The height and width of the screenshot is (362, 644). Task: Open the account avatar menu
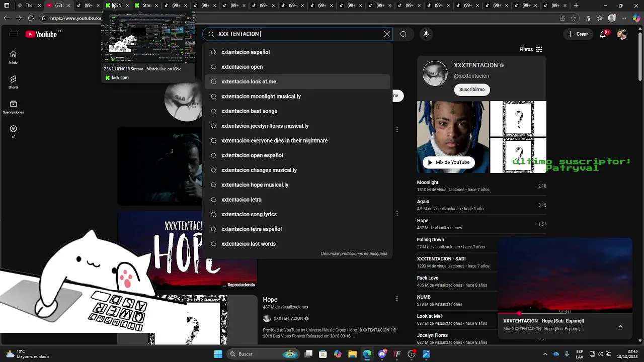[622, 34]
